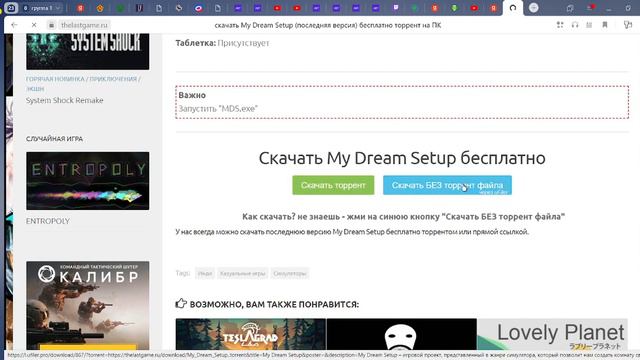This screenshot has height=360, width=640.
Task: Select the 'Симуляторы' tag
Action: click(290, 273)
